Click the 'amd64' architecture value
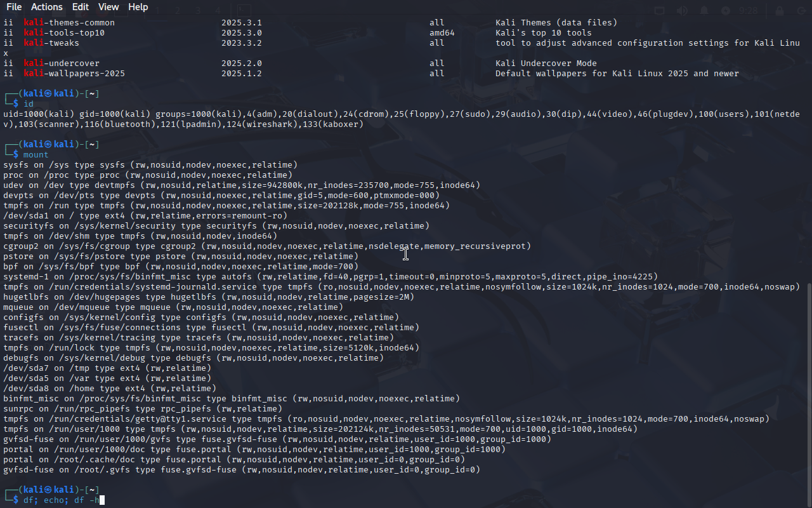 pyautogui.click(x=442, y=33)
